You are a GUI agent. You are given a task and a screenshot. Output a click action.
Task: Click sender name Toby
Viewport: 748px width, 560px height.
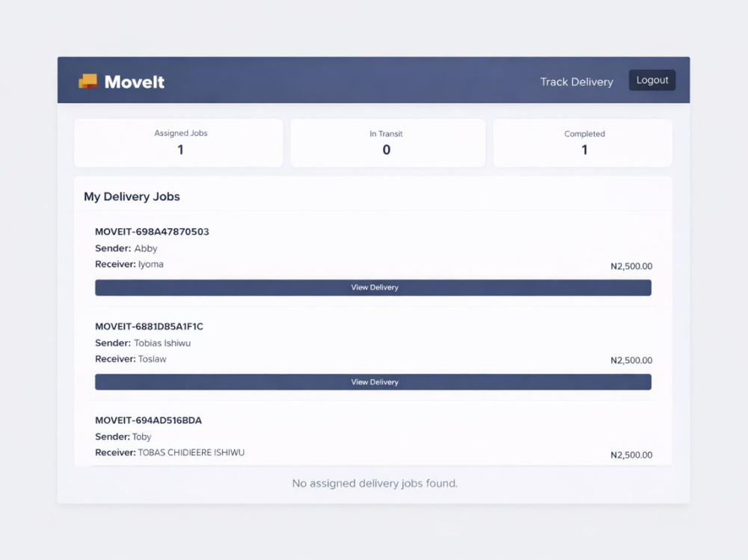point(141,437)
